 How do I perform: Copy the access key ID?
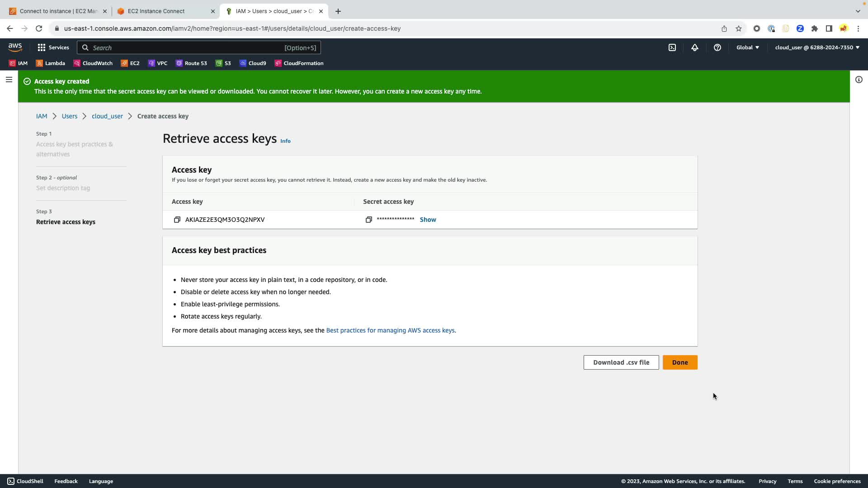[x=177, y=220]
